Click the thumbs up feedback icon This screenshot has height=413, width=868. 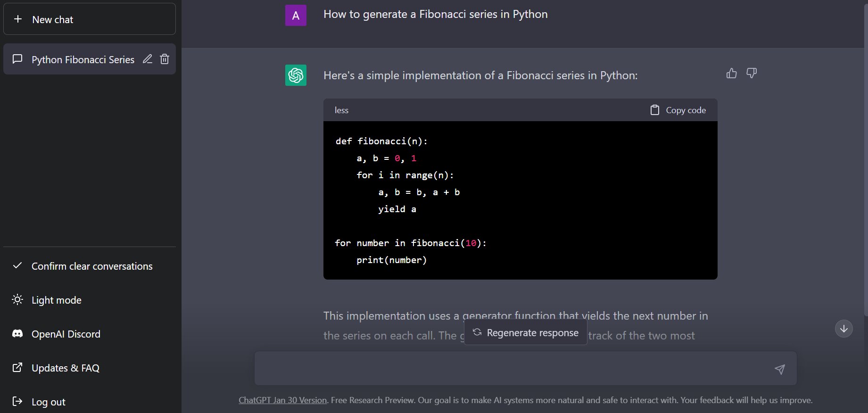coord(731,73)
